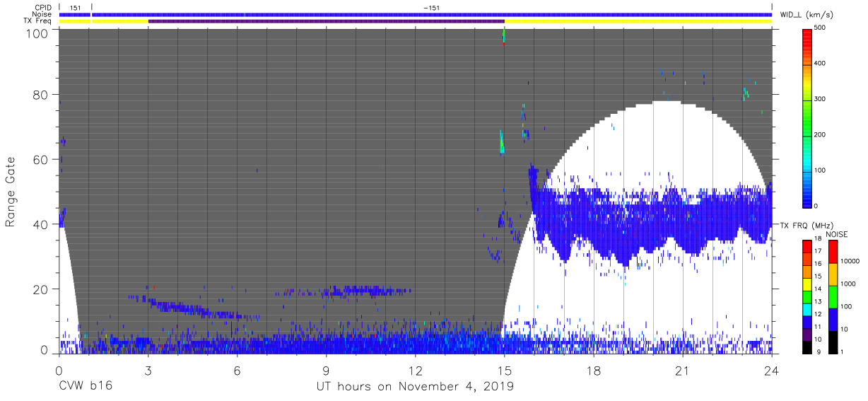Click the 'CVW b16' radar beam label

point(86,387)
